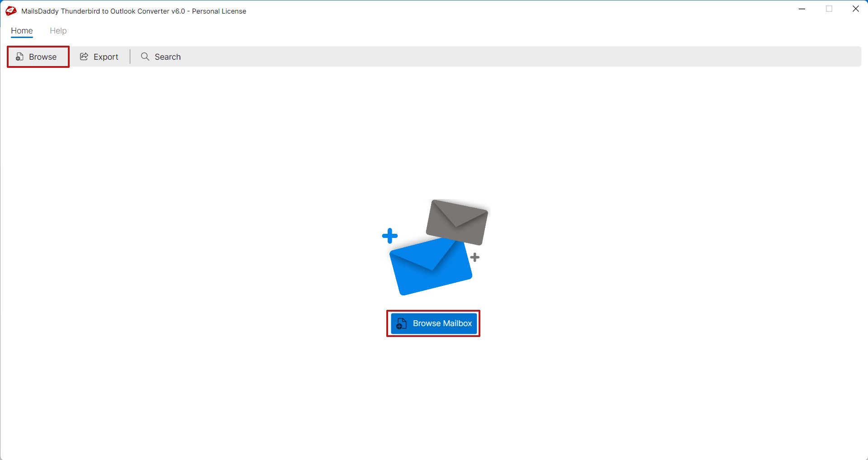This screenshot has width=868, height=460.
Task: Click the small gray plus near the blue envelope
Action: click(x=474, y=257)
